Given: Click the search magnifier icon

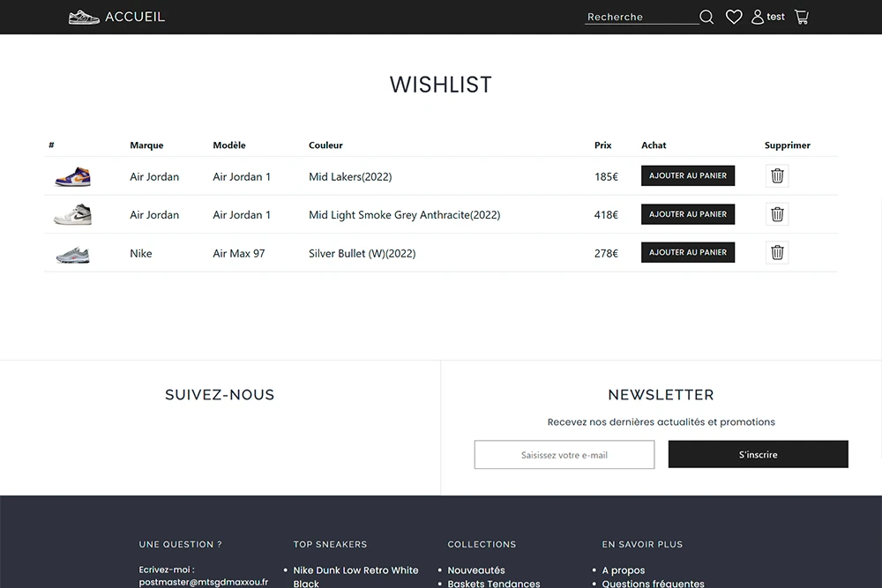Looking at the screenshot, I should [706, 17].
